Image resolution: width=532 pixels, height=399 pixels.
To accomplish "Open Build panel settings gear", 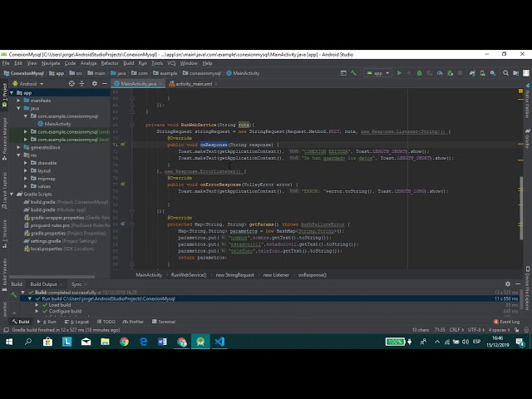I will [x=508, y=284].
